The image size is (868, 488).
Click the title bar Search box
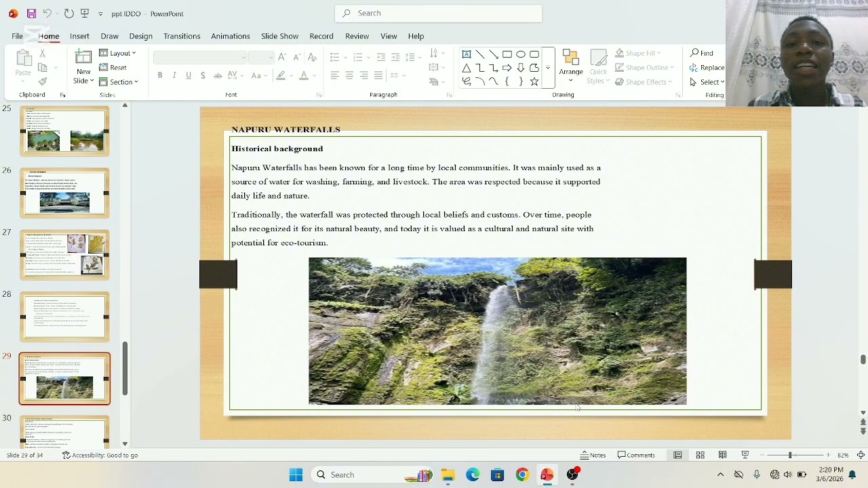[438, 14]
